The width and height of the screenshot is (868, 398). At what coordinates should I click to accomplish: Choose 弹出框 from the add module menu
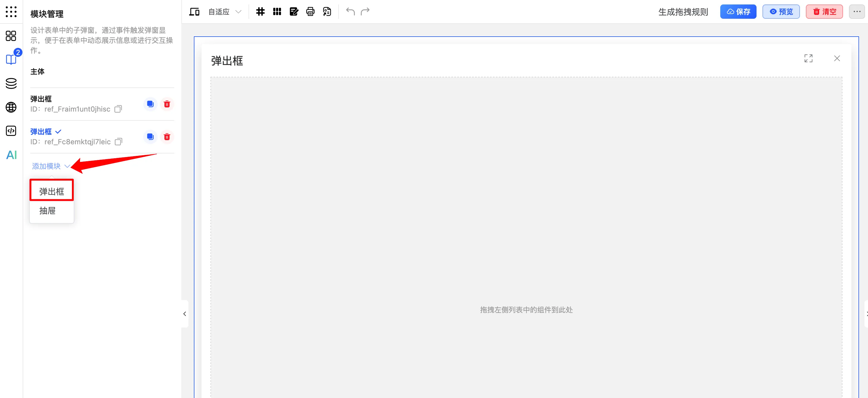tap(51, 191)
